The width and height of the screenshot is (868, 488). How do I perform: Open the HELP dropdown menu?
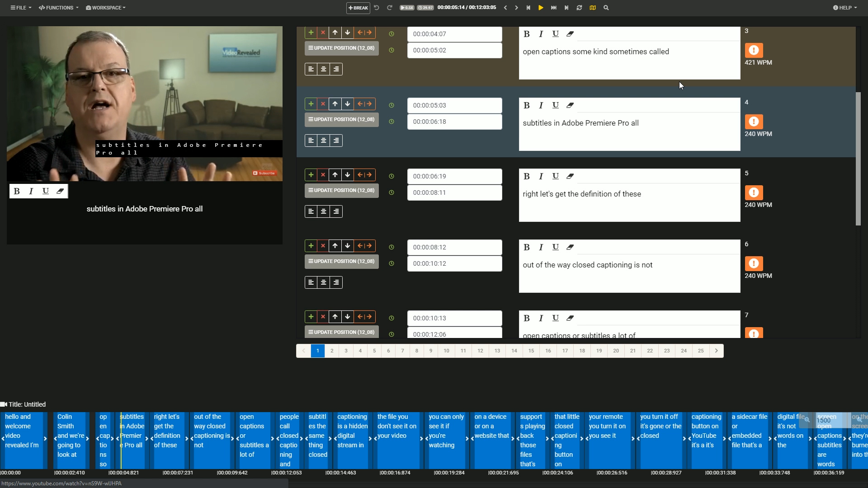click(844, 8)
